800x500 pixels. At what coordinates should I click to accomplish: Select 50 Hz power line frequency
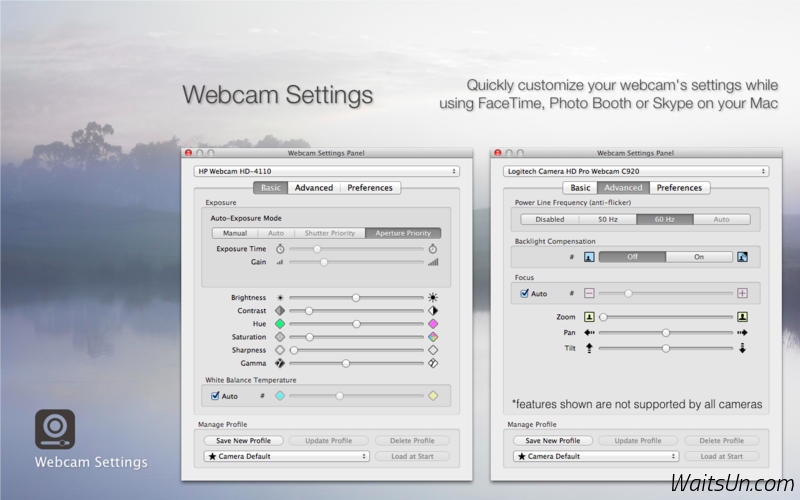click(608, 219)
